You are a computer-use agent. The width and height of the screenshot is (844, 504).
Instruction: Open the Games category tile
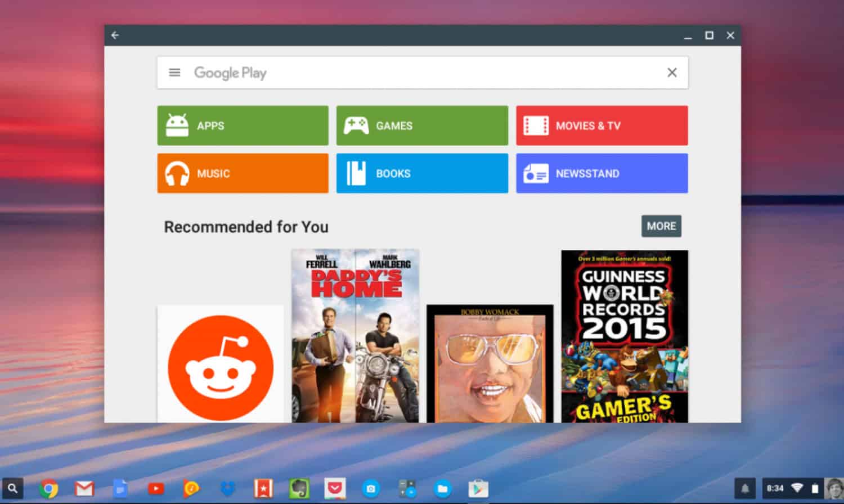click(422, 125)
